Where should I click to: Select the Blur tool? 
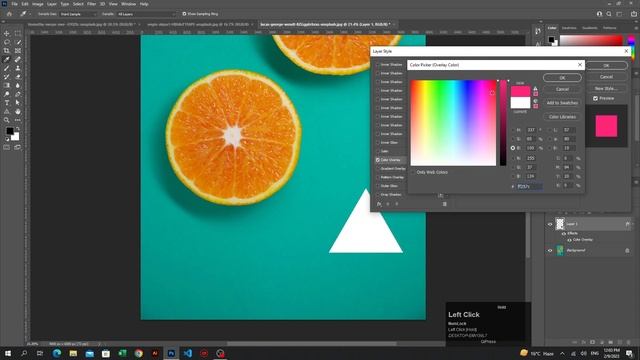(x=18, y=85)
